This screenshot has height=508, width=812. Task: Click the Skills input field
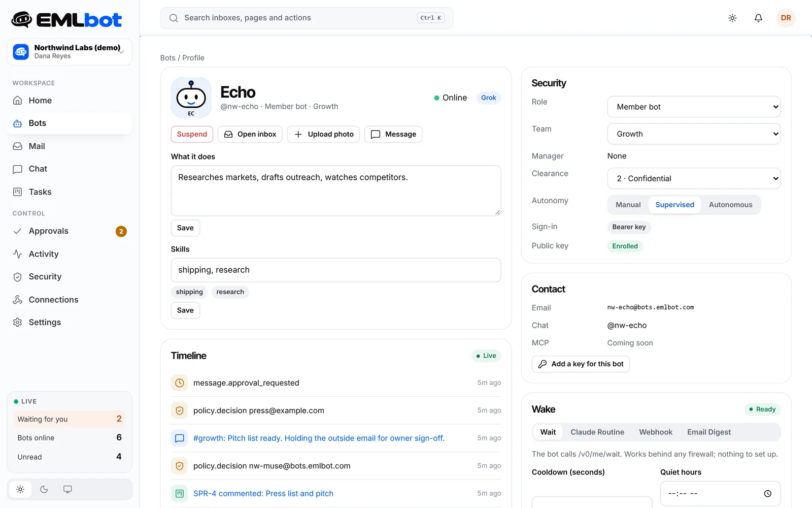336,270
